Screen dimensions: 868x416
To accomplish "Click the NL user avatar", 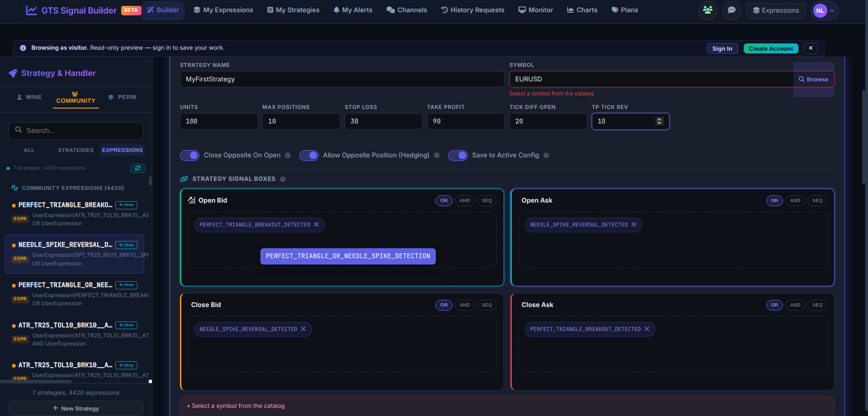I will tap(820, 11).
